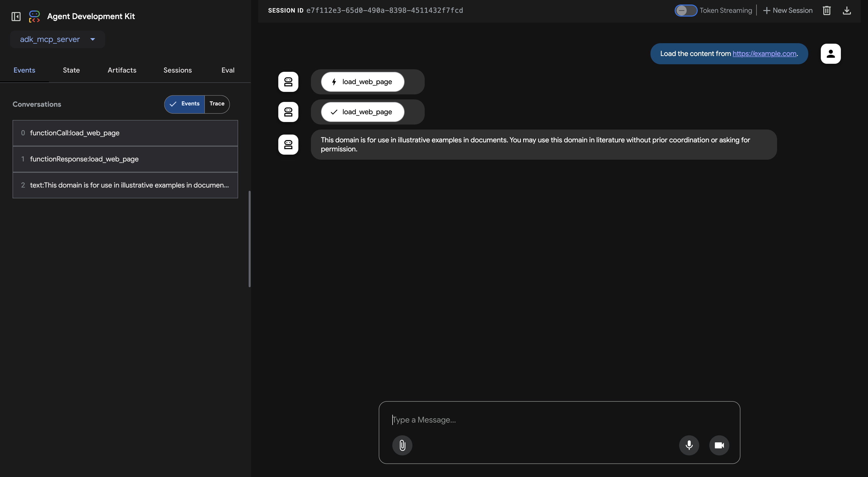Select the Events view toggle
The width and height of the screenshot is (868, 477).
[x=185, y=104]
